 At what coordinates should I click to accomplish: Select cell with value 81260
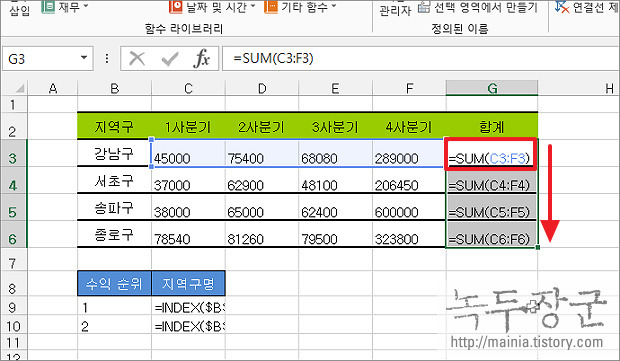click(262, 234)
